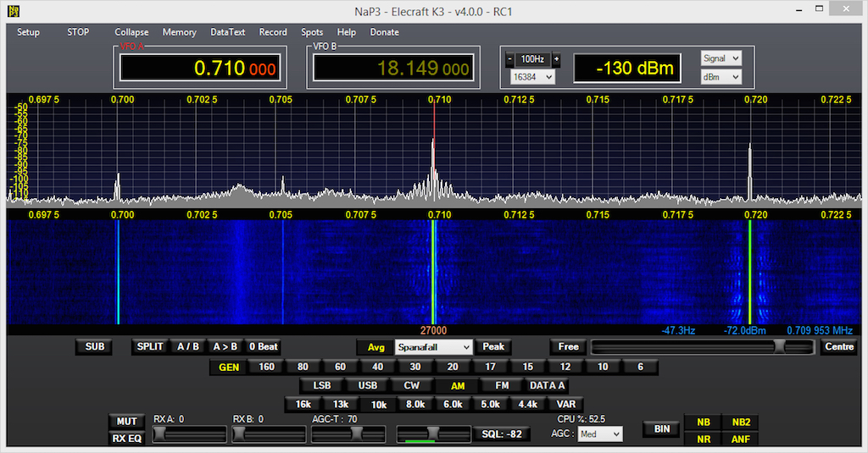Click the STOP button
The width and height of the screenshot is (868, 453).
click(x=78, y=32)
